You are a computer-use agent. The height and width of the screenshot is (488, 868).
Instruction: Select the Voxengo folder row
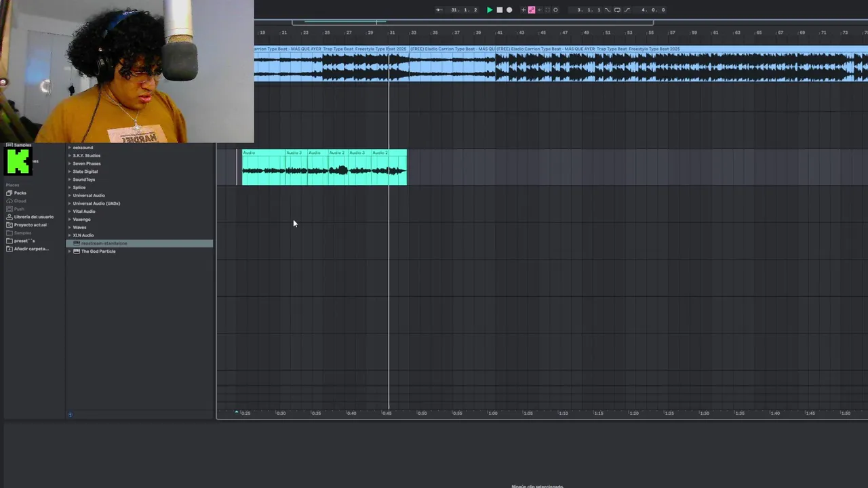[x=140, y=220]
